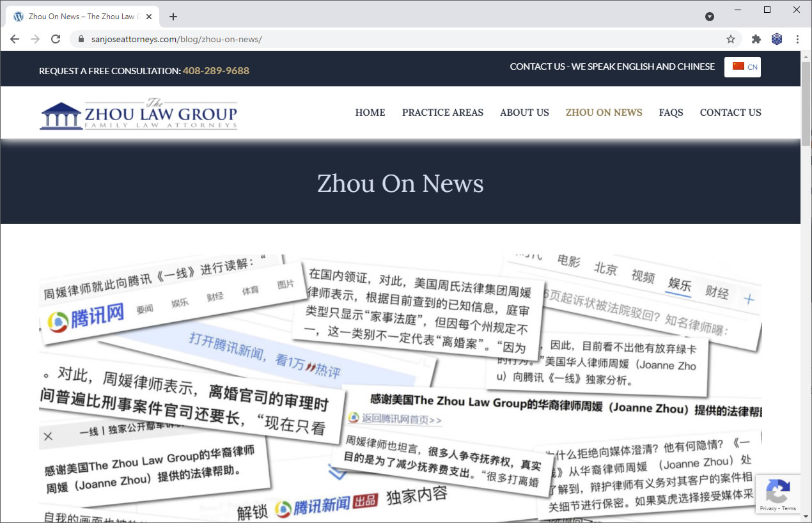Click the padlock site info icon

81,39
